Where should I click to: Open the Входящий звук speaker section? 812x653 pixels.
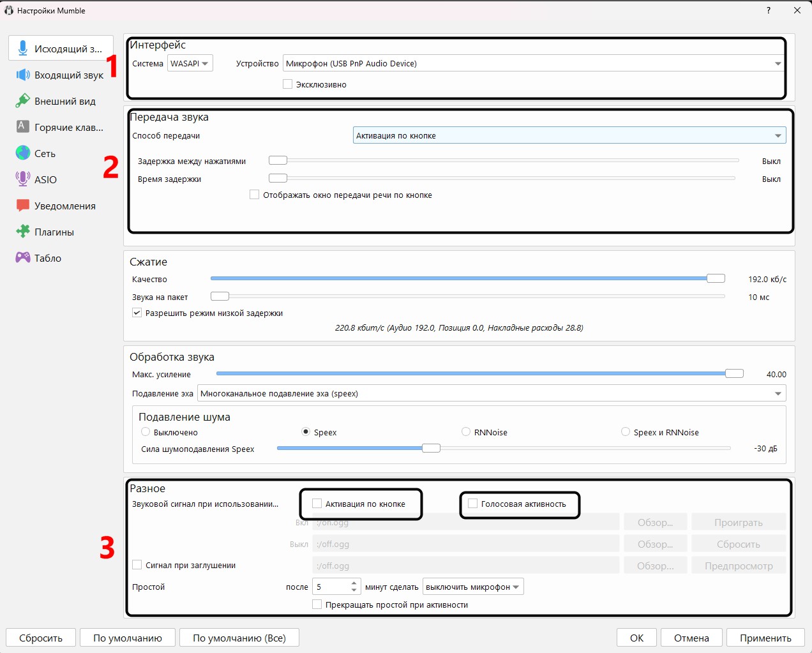[61, 75]
